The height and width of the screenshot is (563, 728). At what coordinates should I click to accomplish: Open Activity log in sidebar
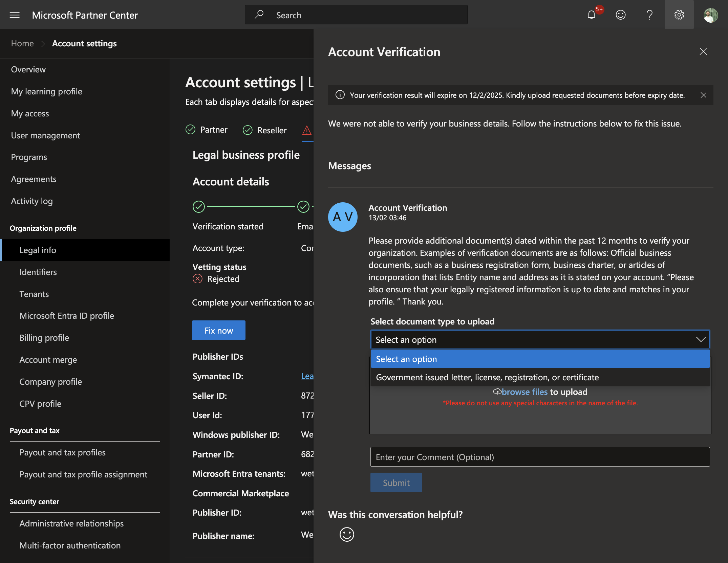click(32, 201)
